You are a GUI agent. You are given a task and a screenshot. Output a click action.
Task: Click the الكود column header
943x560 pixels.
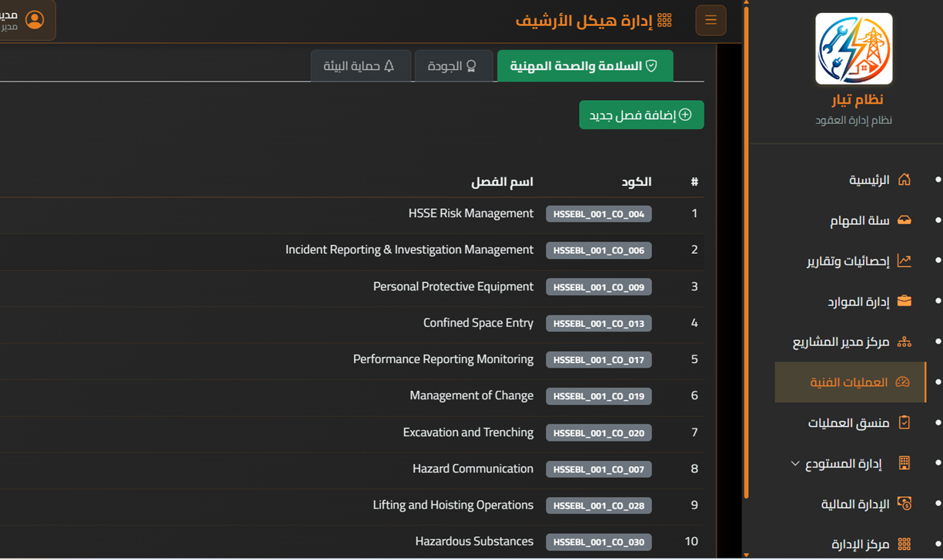tap(637, 182)
